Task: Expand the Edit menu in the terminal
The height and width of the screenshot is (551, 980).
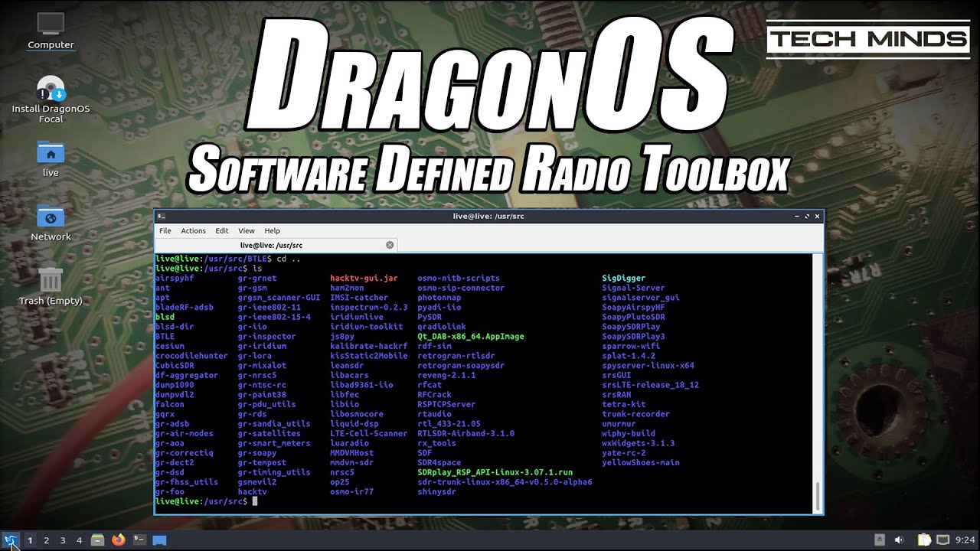Action: pos(222,230)
